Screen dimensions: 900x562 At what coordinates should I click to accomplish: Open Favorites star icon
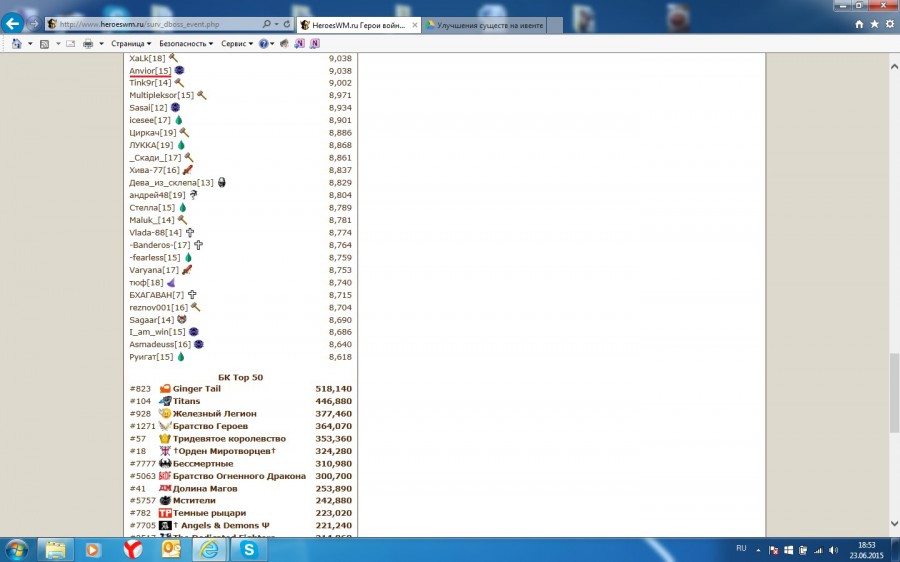point(874,24)
